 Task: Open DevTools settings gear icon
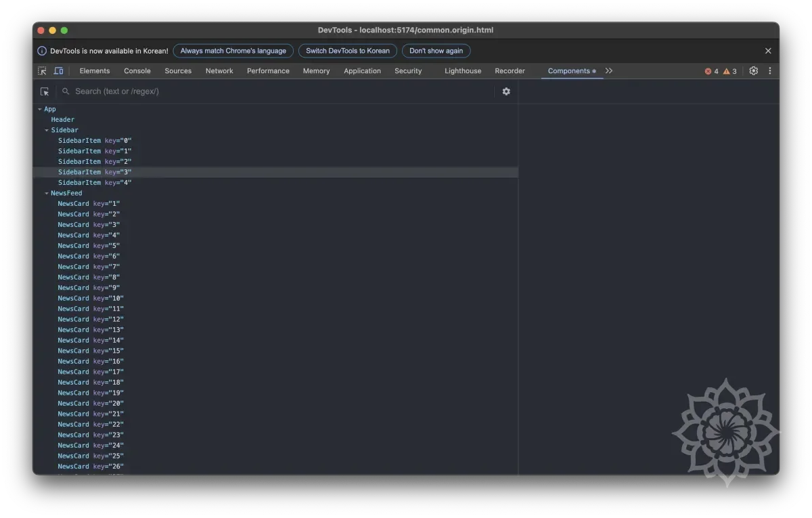753,71
